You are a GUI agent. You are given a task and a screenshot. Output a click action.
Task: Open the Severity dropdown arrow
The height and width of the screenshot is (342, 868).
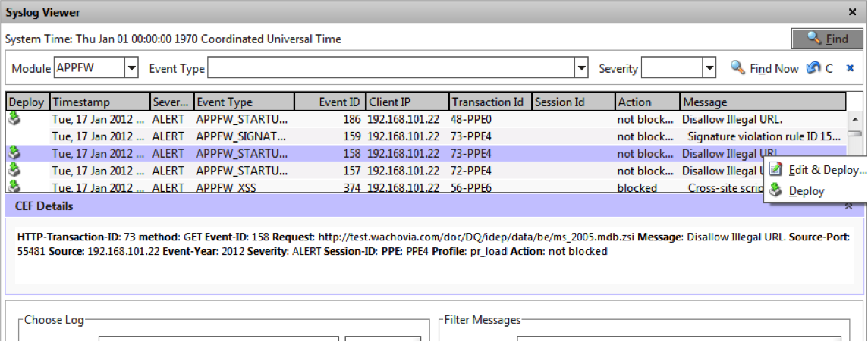(709, 68)
